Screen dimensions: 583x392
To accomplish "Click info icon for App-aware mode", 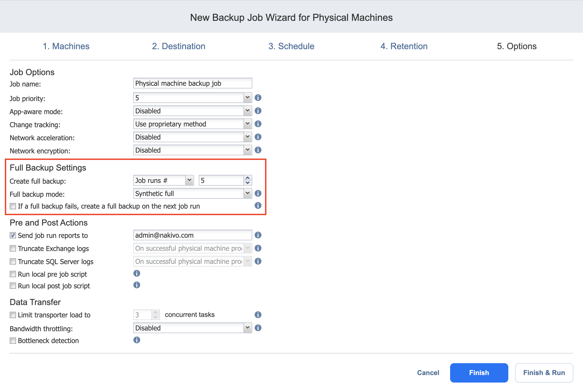I will (258, 111).
